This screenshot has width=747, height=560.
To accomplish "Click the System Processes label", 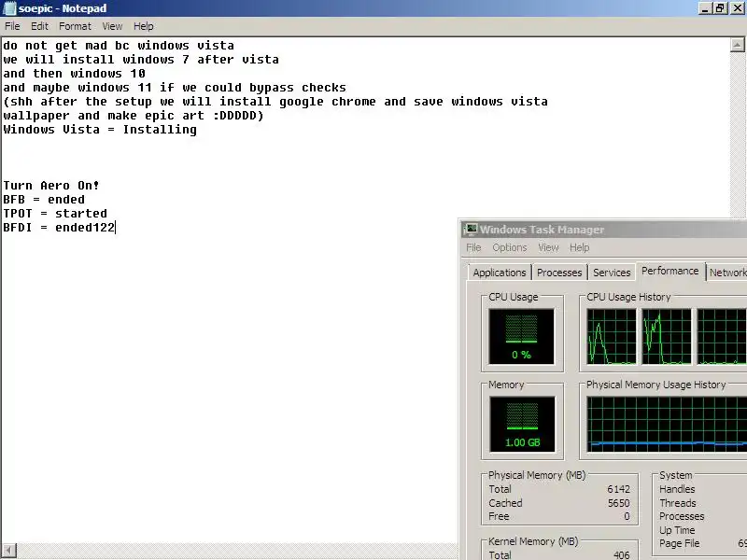I will click(682, 516).
